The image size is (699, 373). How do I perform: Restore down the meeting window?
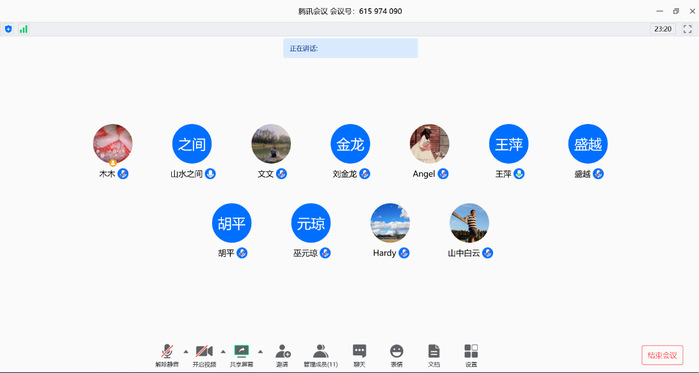coord(676,11)
